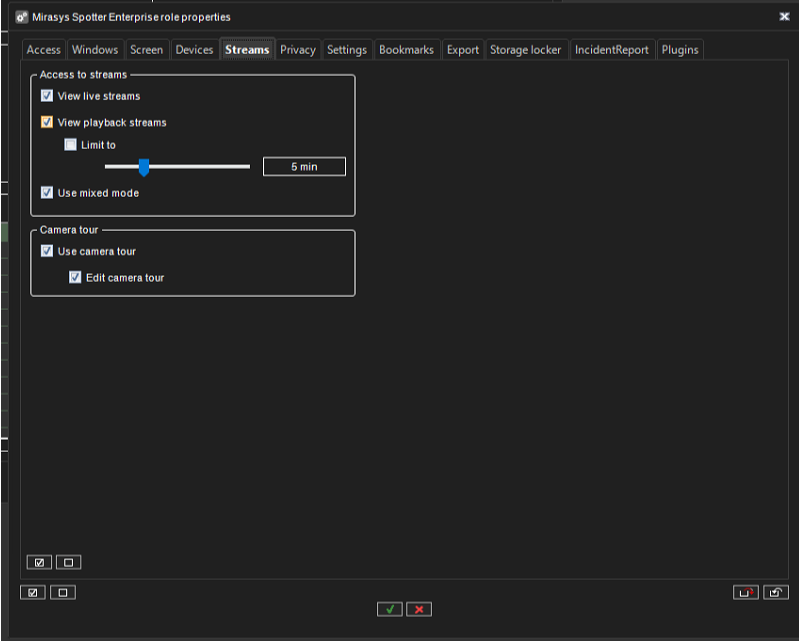Click the rightmost icon in the bottom-right corner
This screenshot has height=641, width=799.
pyautogui.click(x=776, y=592)
